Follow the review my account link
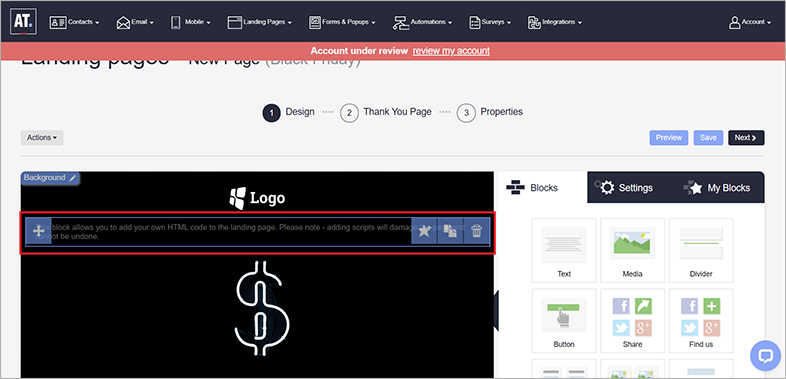Screen dimensions: 786x379 click(x=451, y=51)
